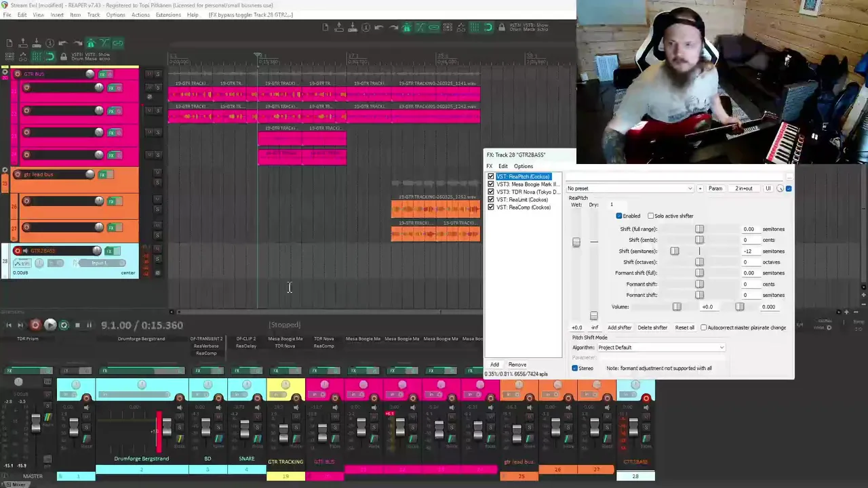The height and width of the screenshot is (488, 868).
Task: Click the plus preset button
Action: pos(700,188)
